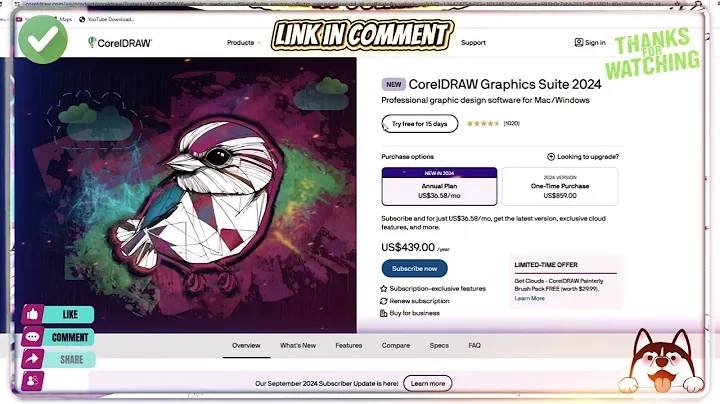This screenshot has width=720, height=404.
Task: Click the thumbs-up Like icon
Action: click(x=32, y=314)
